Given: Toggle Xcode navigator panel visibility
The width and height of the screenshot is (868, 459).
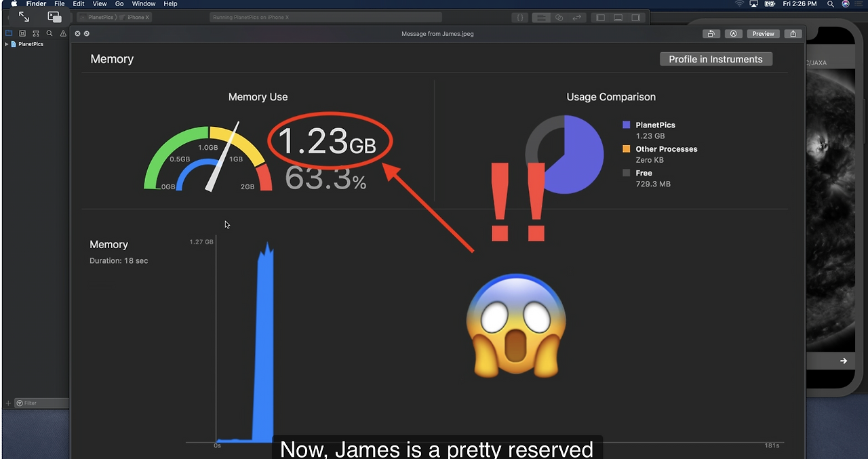Looking at the screenshot, I should tap(599, 18).
